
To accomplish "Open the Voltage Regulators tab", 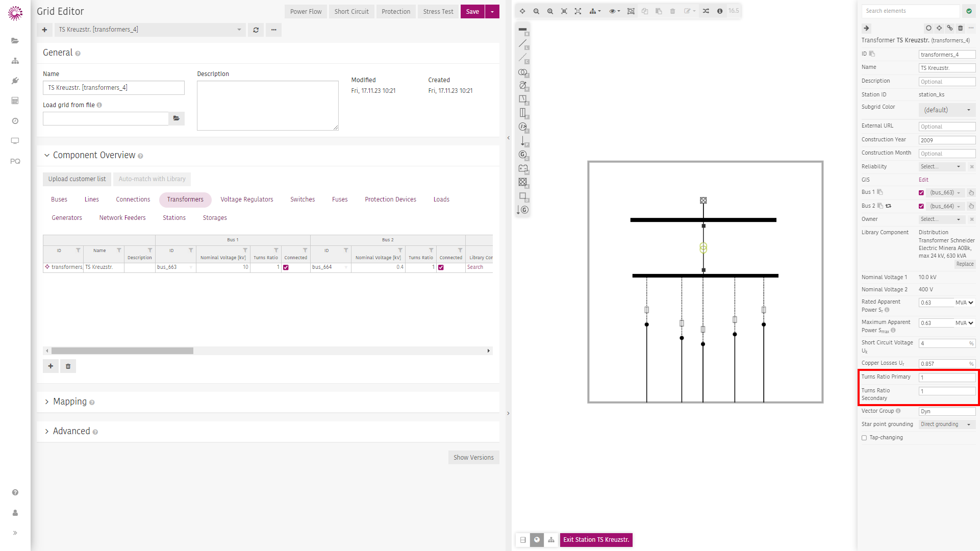I will [x=247, y=199].
